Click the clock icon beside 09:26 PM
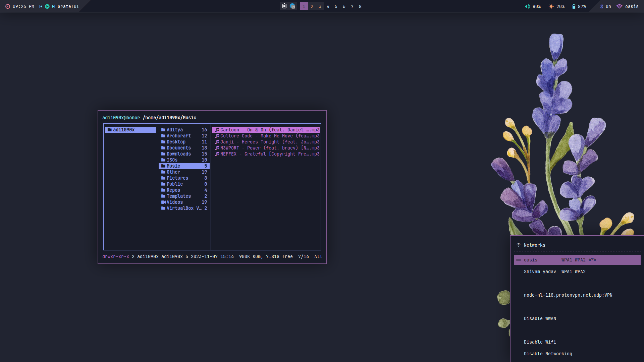 (8, 6)
